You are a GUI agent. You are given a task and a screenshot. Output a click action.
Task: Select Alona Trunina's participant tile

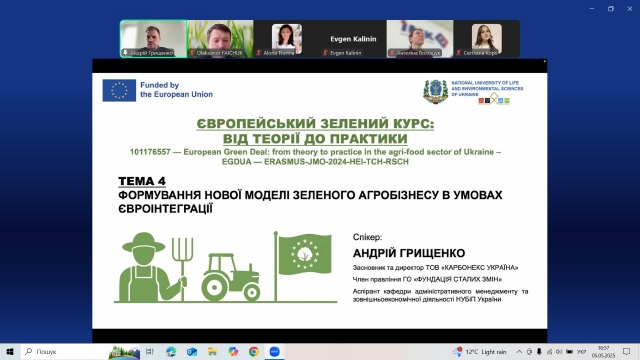(287, 39)
